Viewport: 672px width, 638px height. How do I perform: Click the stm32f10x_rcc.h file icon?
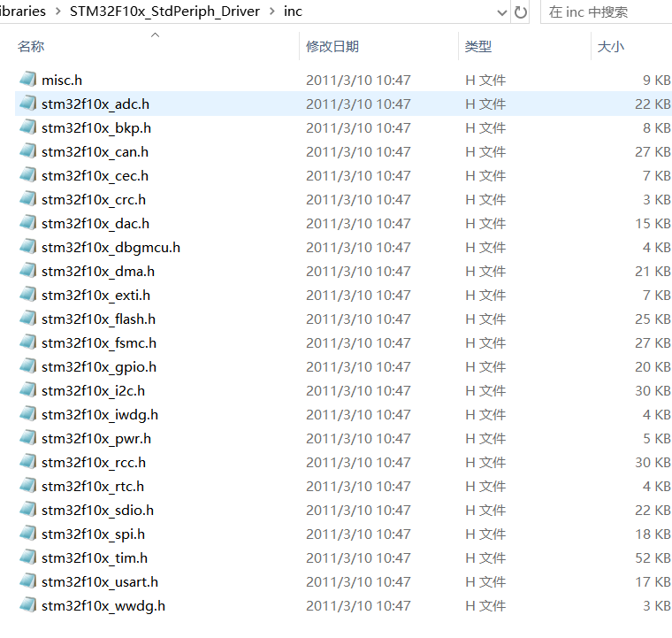point(28,462)
